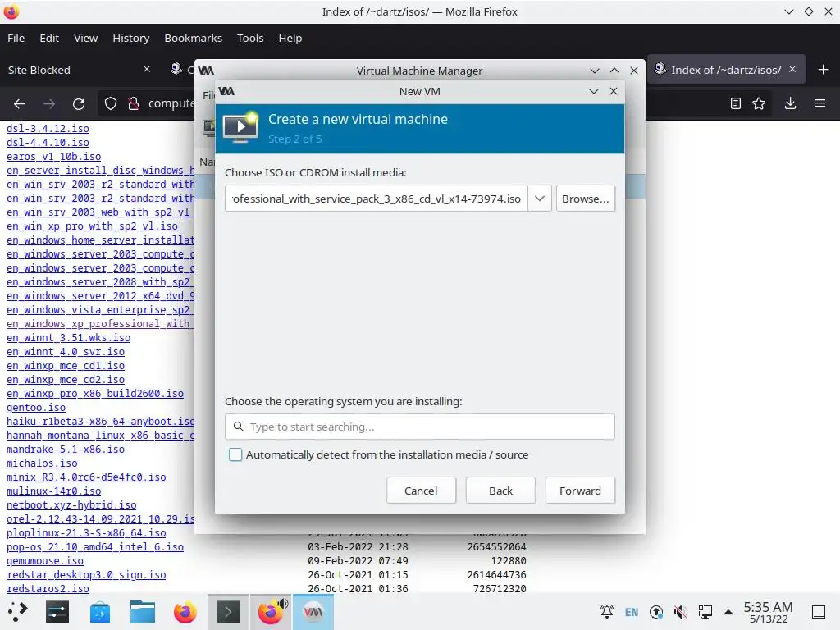Open Firefox View menu
This screenshot has width=840, height=630.
(x=85, y=38)
